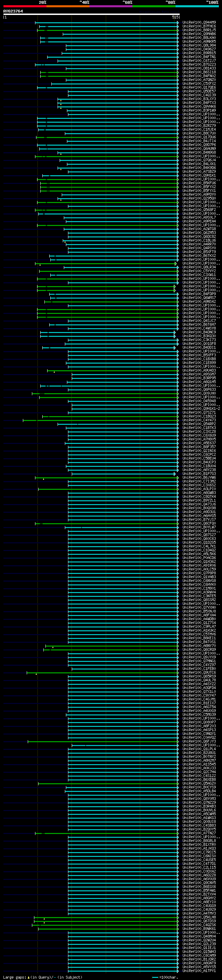222x980 pixels.
Task: Open hit UniRef100_Q9MAB6
Action: click(x=199, y=34)
